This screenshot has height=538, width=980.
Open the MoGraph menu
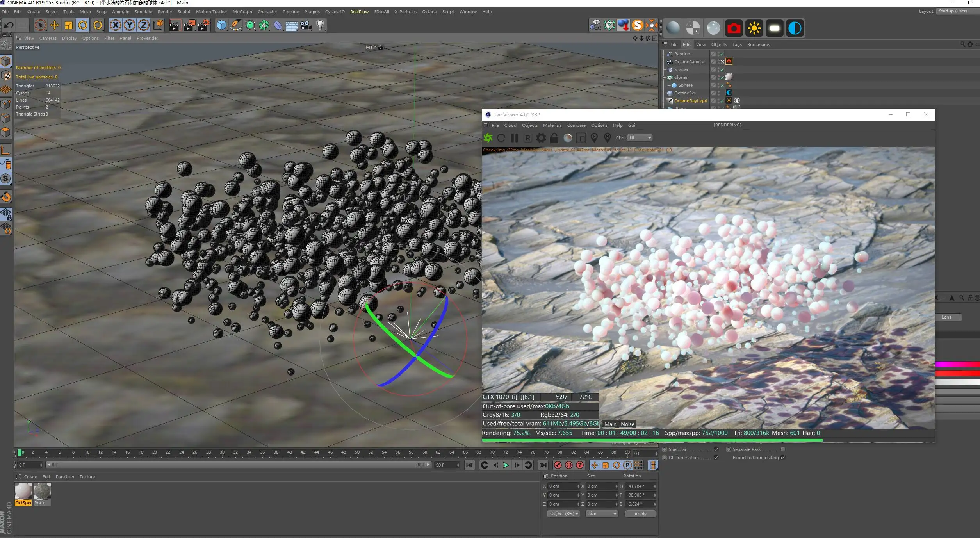tap(242, 12)
